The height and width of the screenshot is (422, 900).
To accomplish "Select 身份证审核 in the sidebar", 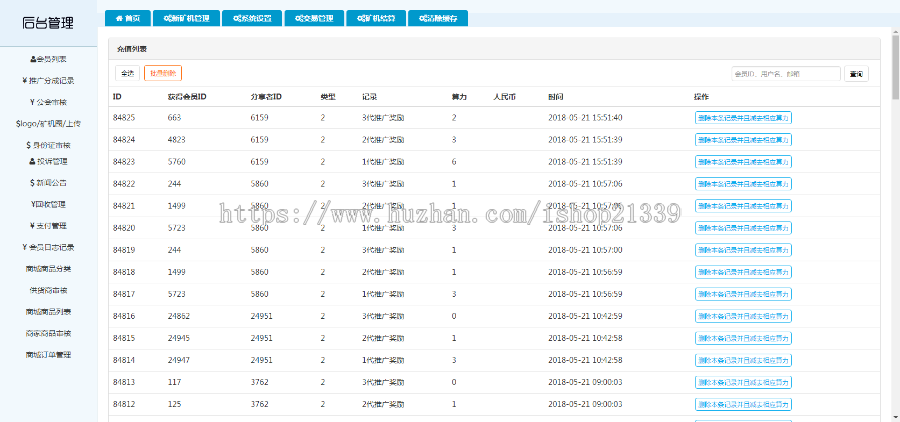I will 49,145.
